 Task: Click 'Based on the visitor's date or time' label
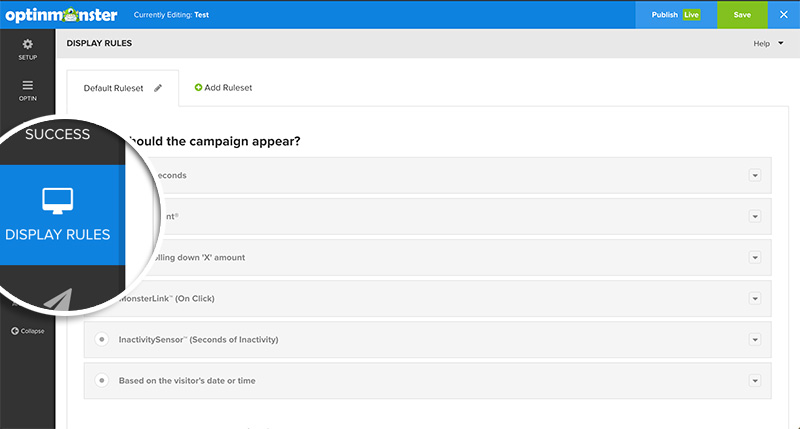(x=187, y=381)
